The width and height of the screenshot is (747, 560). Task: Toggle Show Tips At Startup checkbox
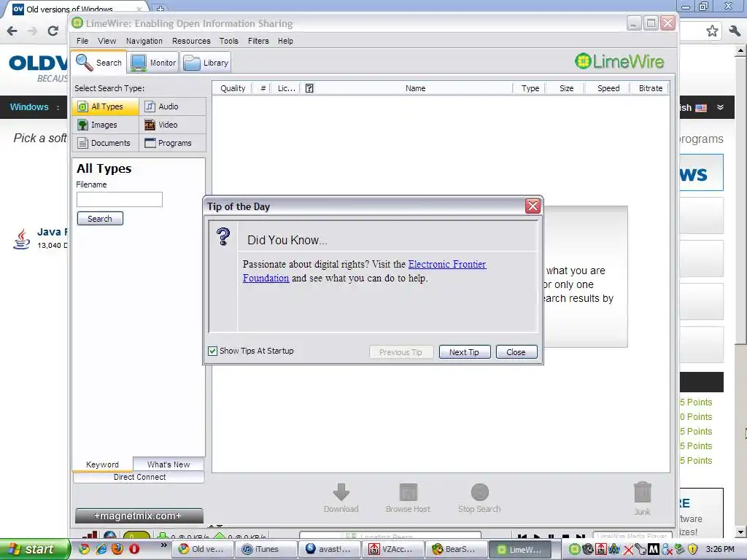213,351
